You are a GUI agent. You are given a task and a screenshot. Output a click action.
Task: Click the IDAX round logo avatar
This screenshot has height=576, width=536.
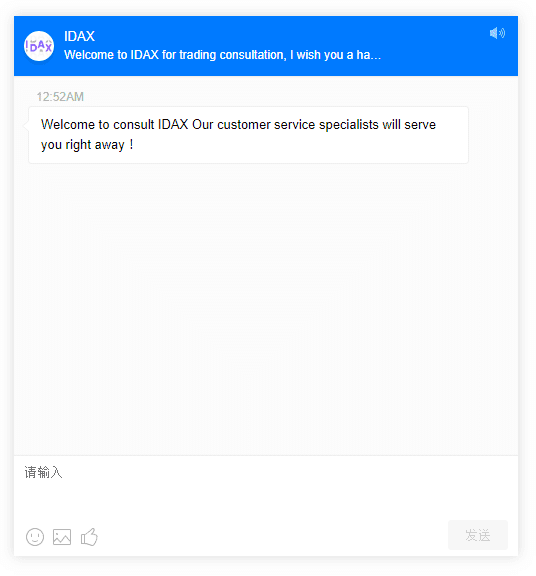(39, 46)
